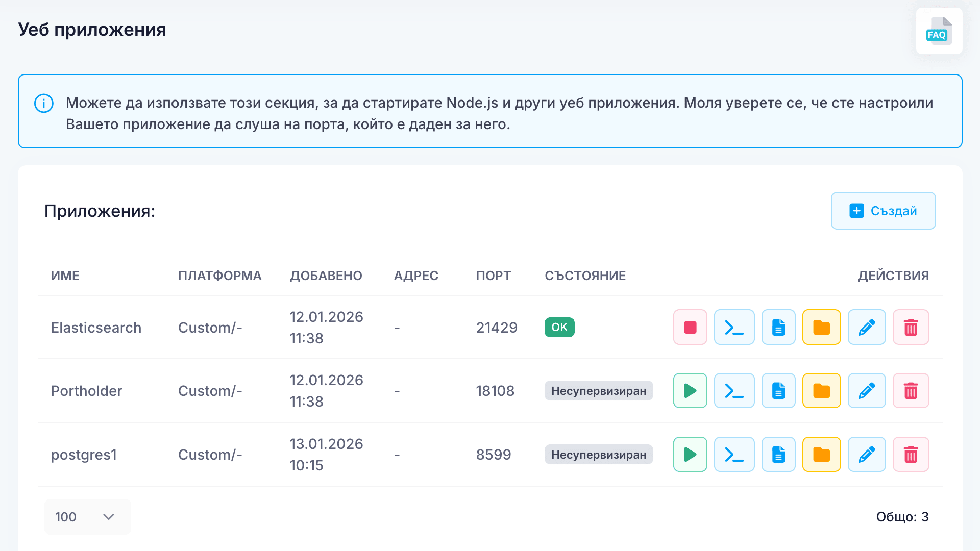This screenshot has width=980, height=551.
Task: Start the postgres1 application
Action: (690, 455)
